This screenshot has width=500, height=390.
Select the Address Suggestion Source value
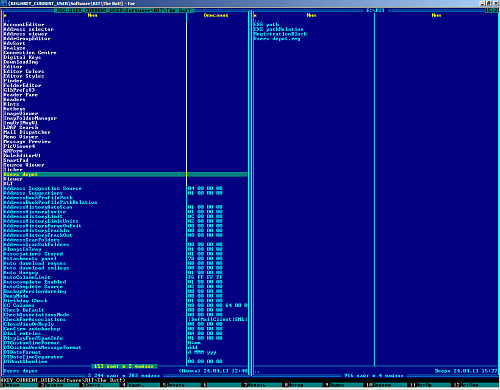42,189
